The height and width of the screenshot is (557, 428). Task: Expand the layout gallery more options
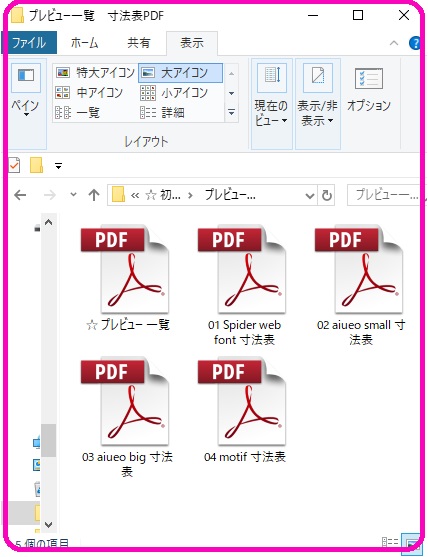point(231,112)
